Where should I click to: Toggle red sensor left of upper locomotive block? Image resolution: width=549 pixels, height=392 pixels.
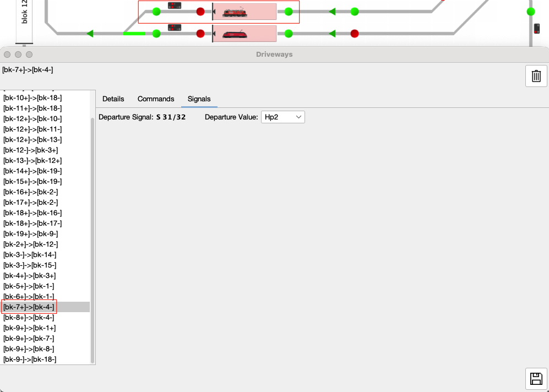pyautogui.click(x=200, y=12)
